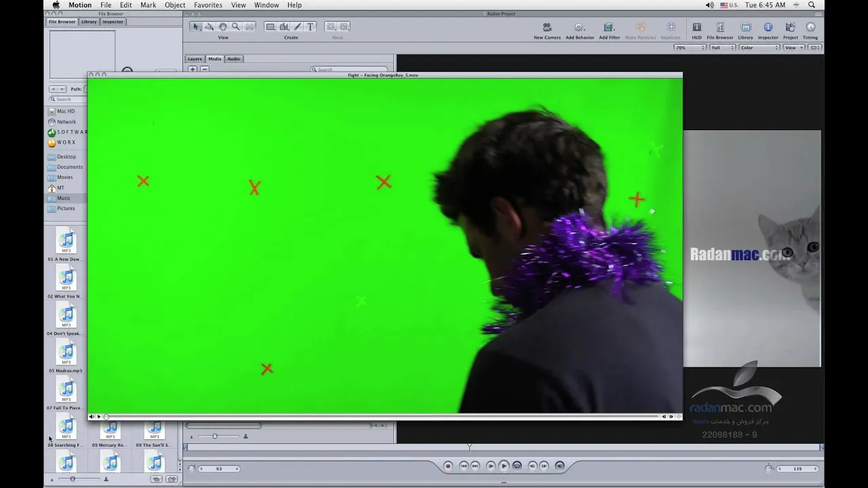
Task: Show the HUD panel
Action: click(696, 27)
